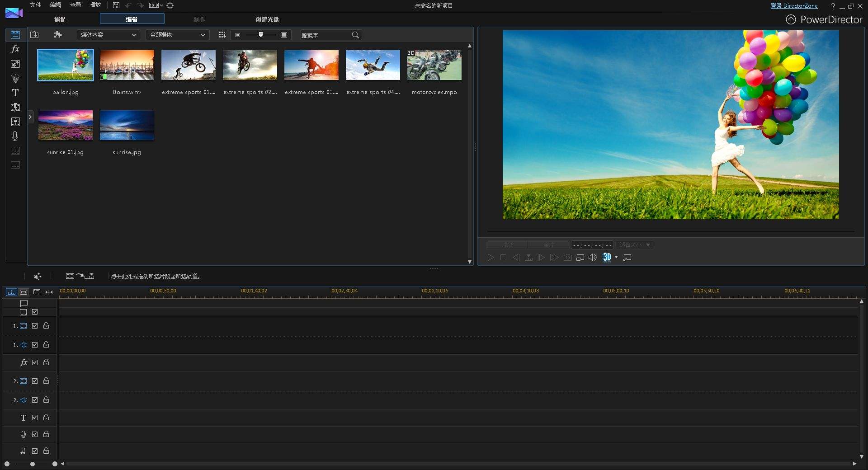
Task: Undock the preview window icon
Action: (x=627, y=258)
